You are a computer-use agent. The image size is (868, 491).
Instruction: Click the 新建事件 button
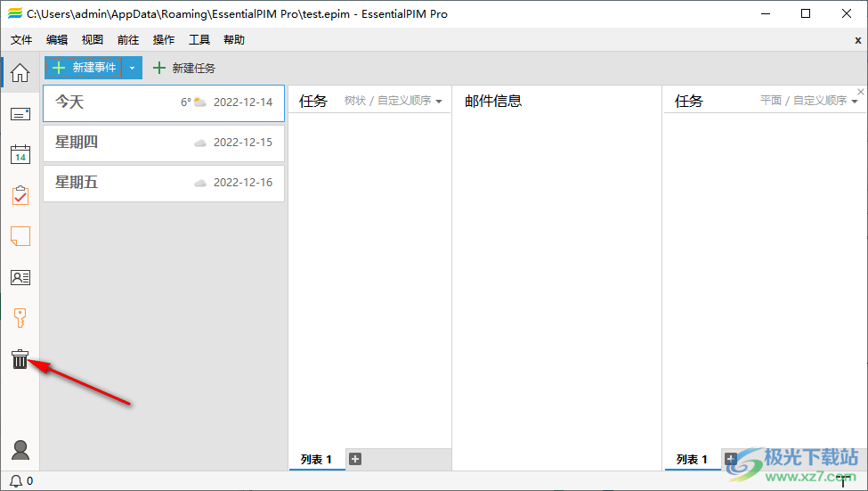pyautogui.click(x=84, y=68)
